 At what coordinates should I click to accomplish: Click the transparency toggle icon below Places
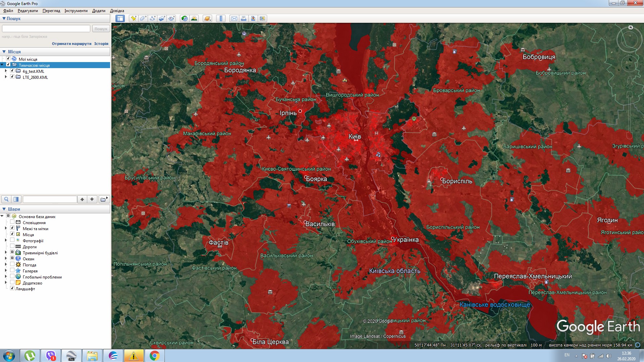(16, 199)
